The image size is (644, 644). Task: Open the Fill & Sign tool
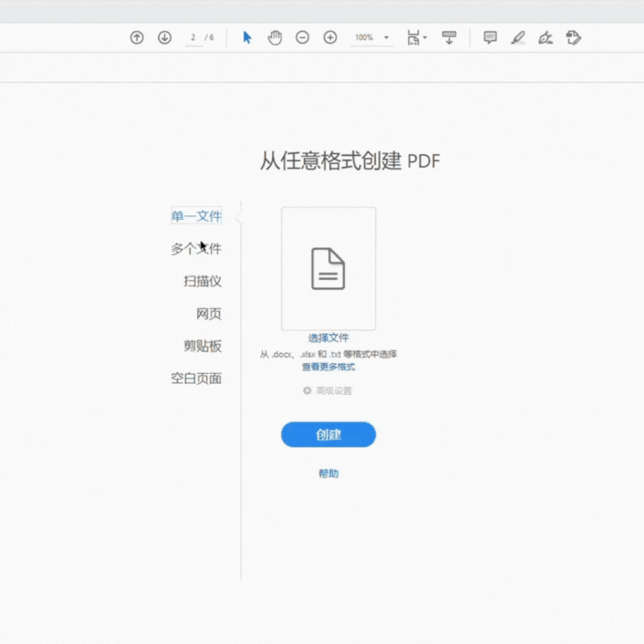click(x=545, y=37)
